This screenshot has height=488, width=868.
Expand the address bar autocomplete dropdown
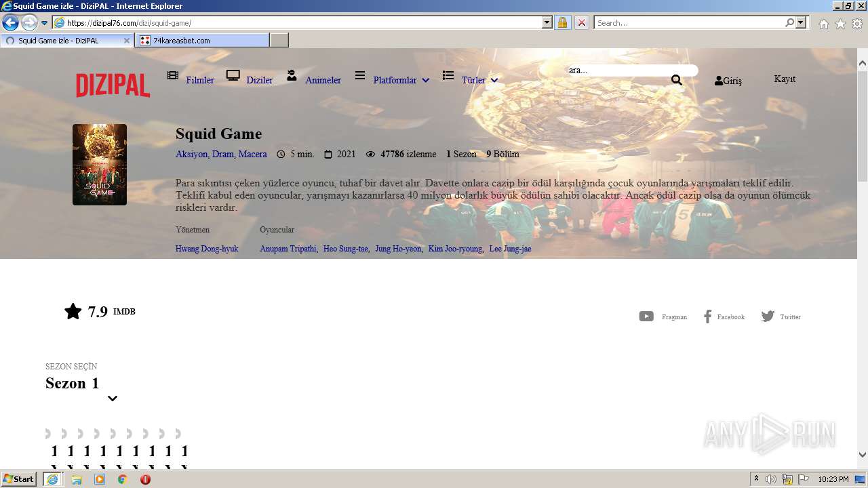click(x=547, y=23)
